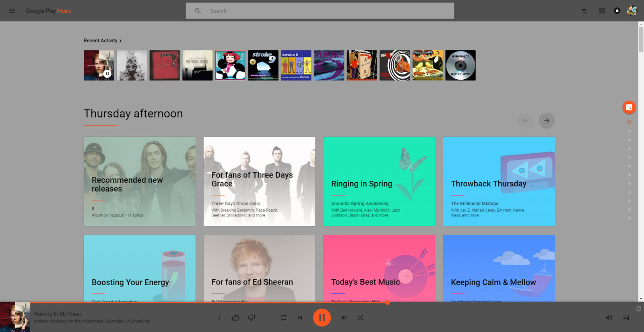Click the orange I'm feeling lucky dice button

click(x=629, y=107)
